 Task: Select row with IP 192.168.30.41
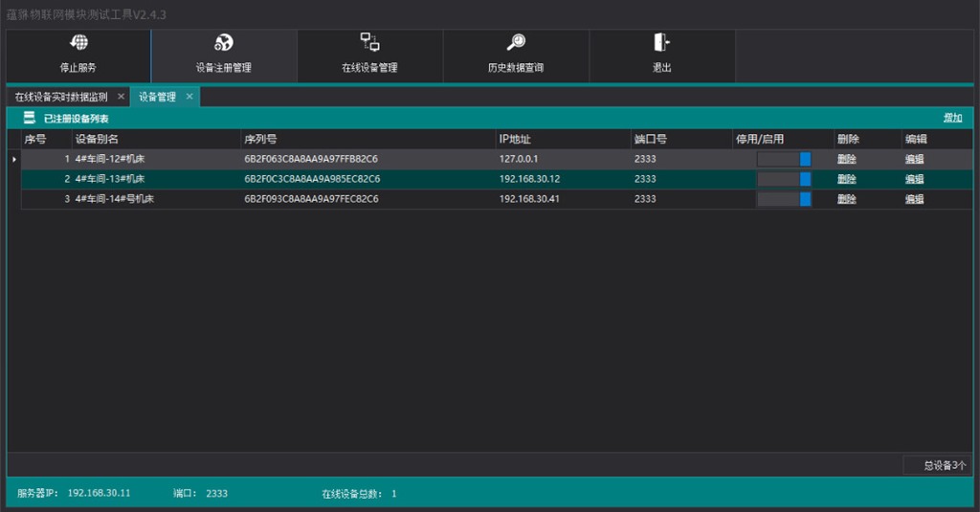click(497, 199)
